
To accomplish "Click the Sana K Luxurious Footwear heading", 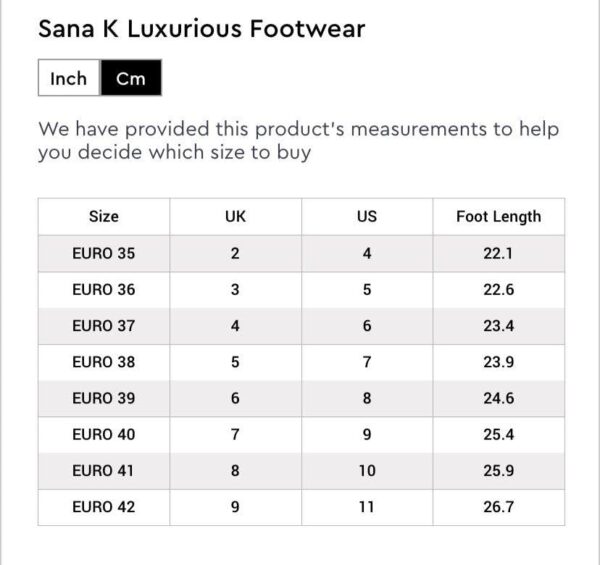I will pos(201,28).
